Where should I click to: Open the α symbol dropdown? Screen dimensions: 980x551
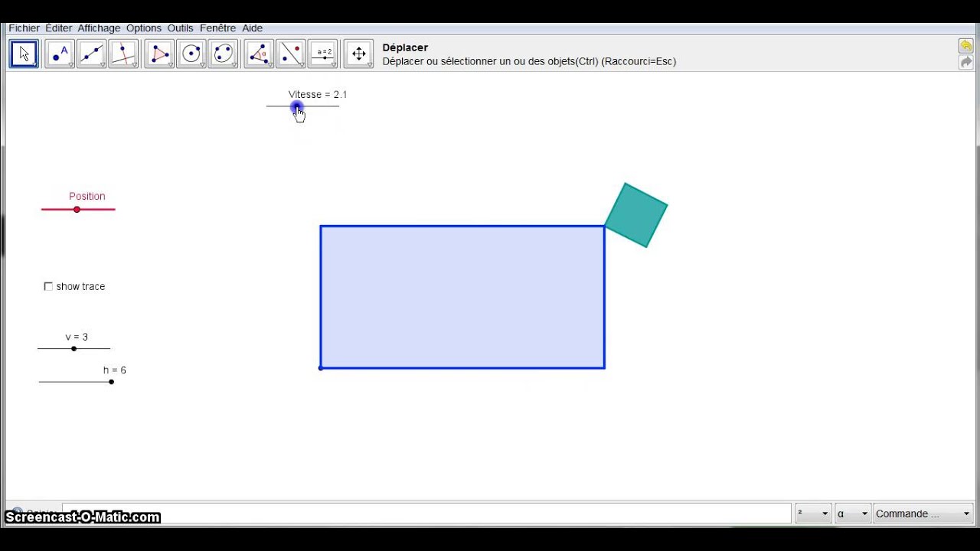852,514
